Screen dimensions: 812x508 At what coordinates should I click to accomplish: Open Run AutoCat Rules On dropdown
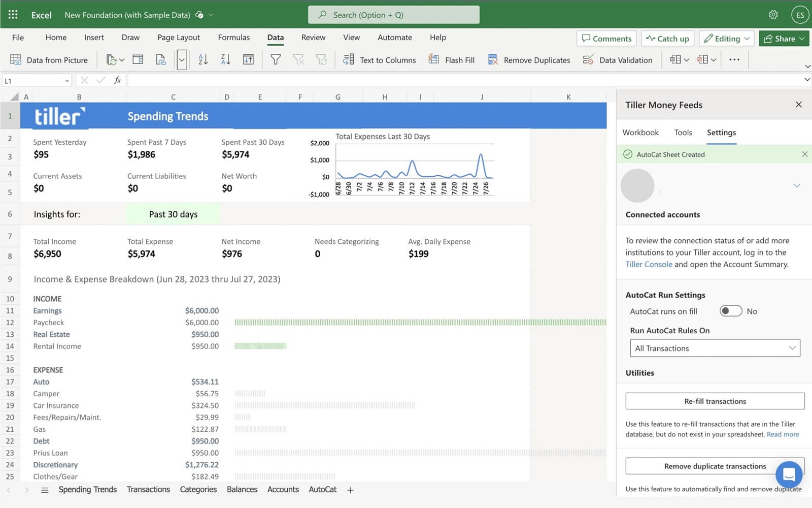(x=715, y=348)
